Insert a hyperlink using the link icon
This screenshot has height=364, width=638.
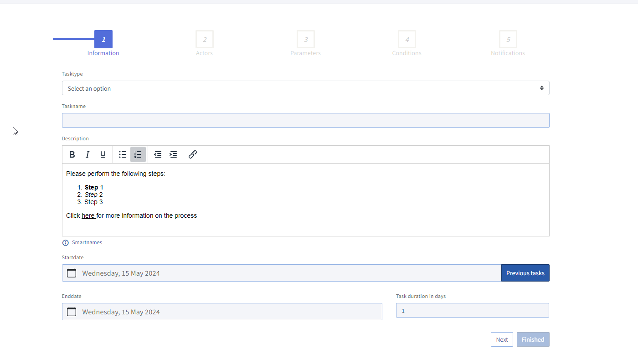[x=193, y=154]
